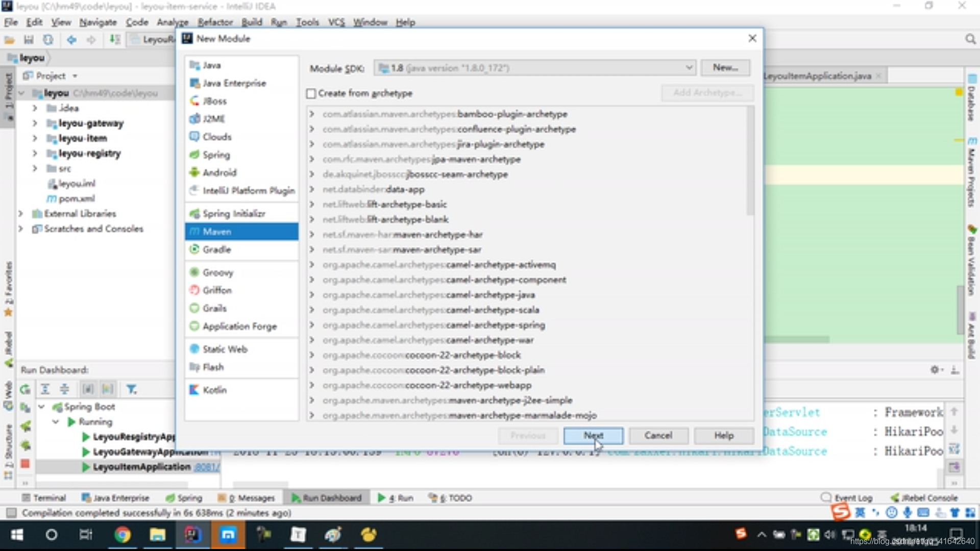The image size is (980, 551).
Task: Open the Refactor menu
Action: click(215, 22)
